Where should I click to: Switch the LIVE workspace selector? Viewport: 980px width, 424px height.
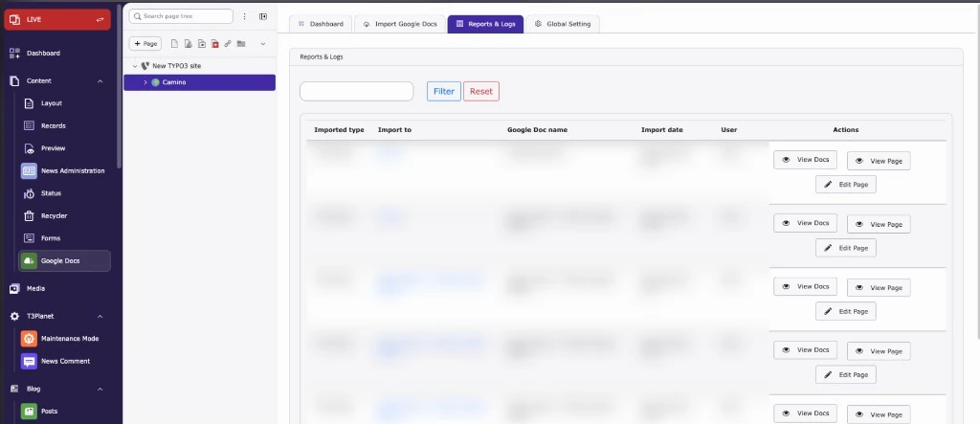click(57, 19)
